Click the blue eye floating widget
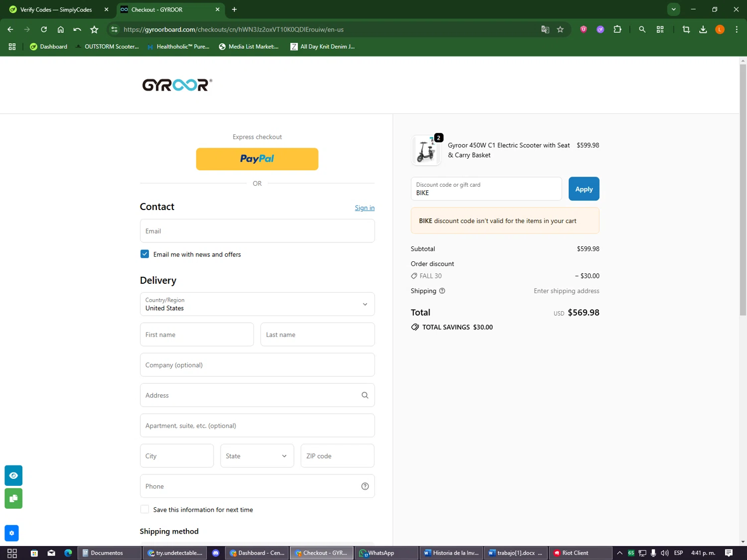The height and width of the screenshot is (560, 747). 13,475
